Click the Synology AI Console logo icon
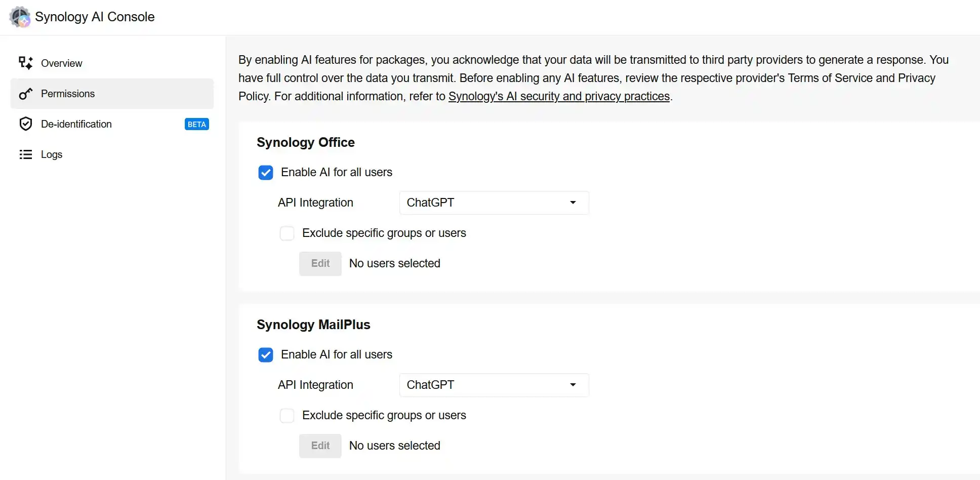 pyautogui.click(x=20, y=17)
